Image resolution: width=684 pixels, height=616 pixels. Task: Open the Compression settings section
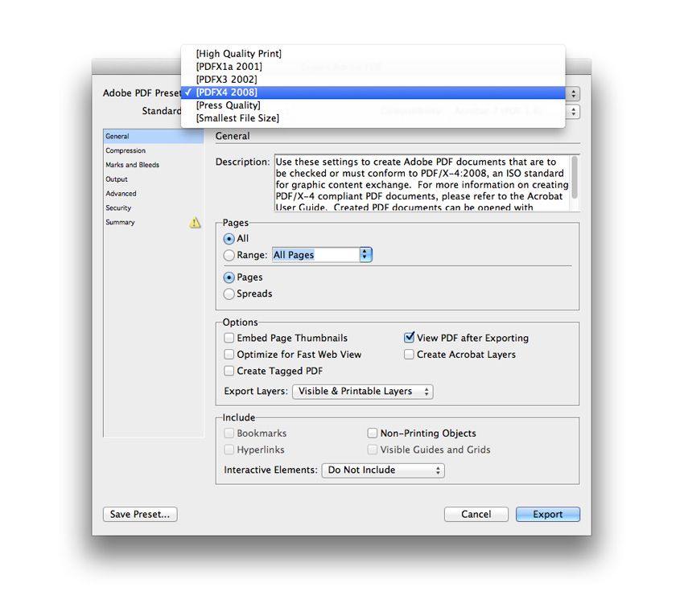click(153, 150)
